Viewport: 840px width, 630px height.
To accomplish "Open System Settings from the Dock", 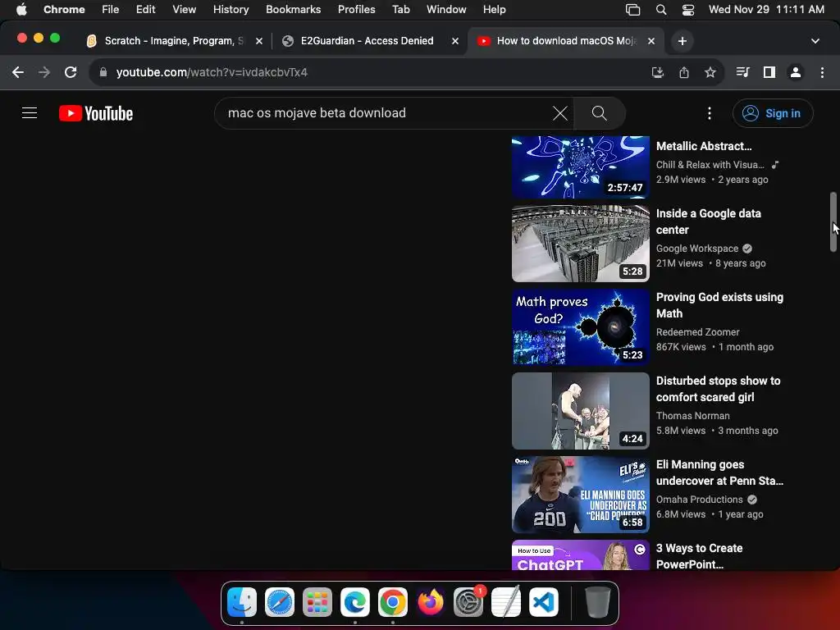I will [468, 602].
